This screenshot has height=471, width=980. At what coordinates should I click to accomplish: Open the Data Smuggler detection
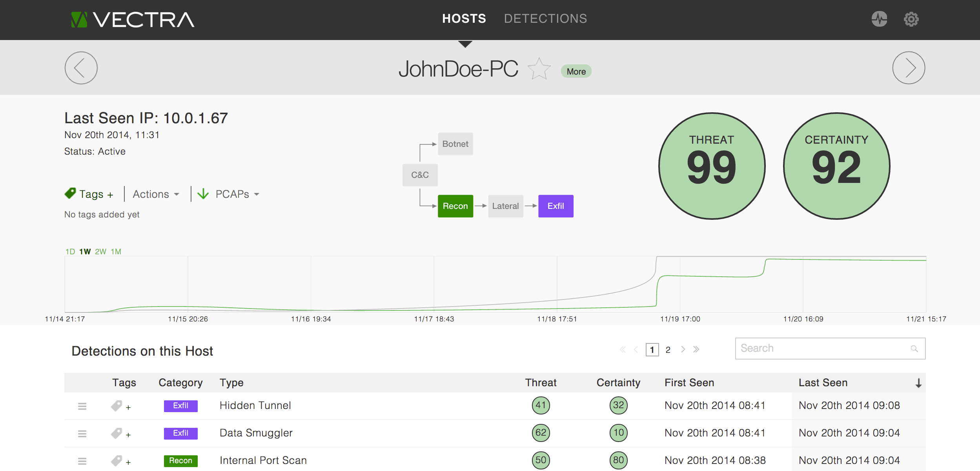tap(256, 433)
